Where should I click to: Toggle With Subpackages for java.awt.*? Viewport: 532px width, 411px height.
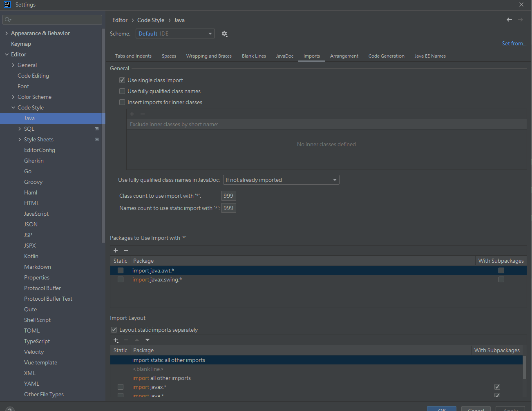501,270
